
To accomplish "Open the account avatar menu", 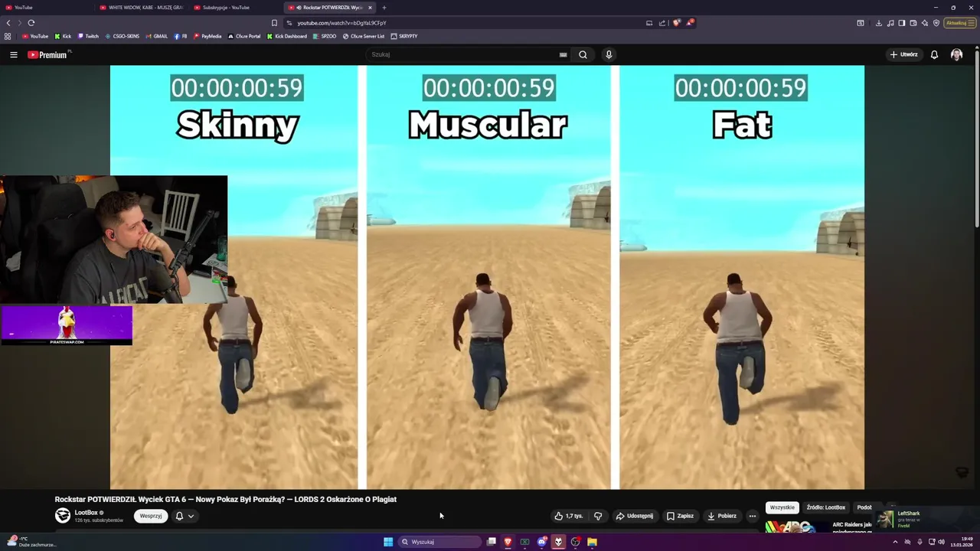I will pyautogui.click(x=956, y=54).
